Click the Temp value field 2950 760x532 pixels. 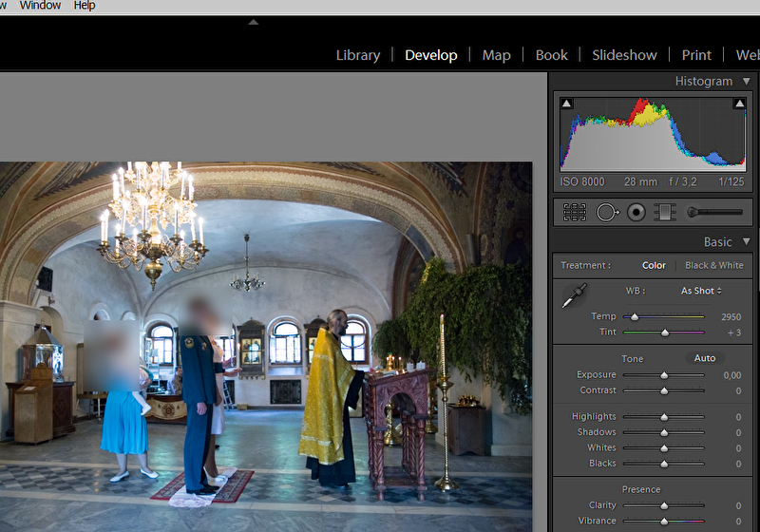pos(730,316)
